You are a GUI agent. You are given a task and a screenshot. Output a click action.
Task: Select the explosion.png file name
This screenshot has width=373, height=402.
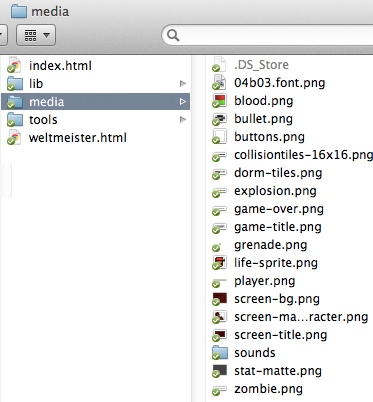pyautogui.click(x=275, y=191)
